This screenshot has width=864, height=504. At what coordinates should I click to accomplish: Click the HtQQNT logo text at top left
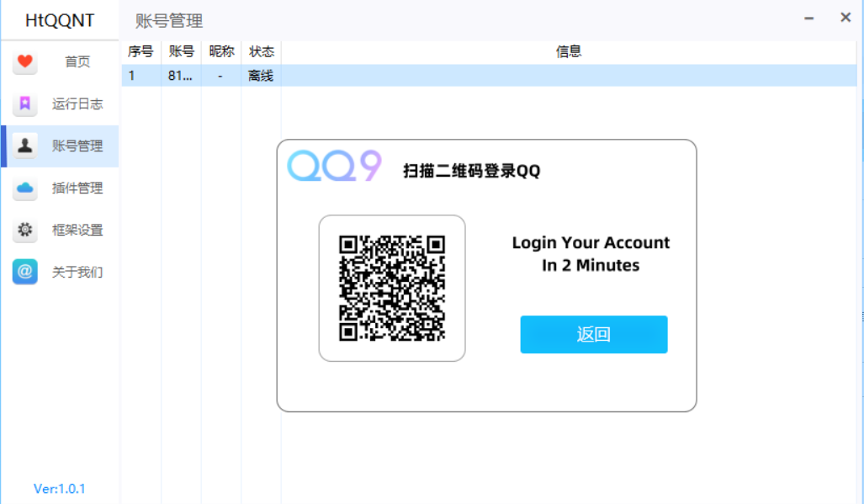59,18
